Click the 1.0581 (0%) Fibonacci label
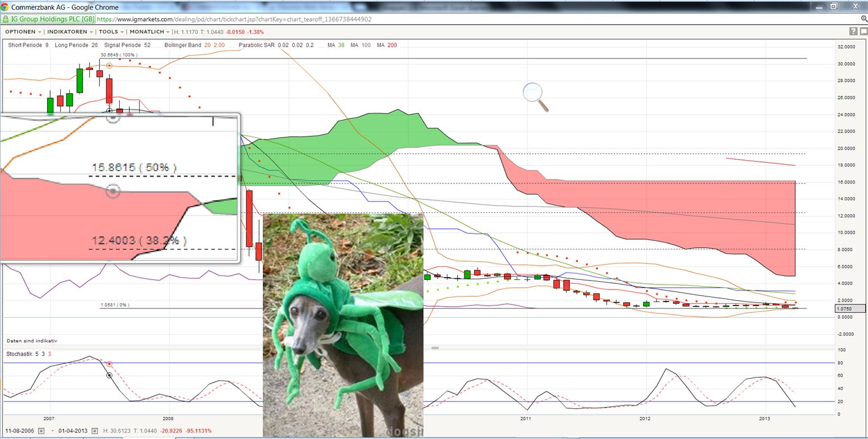This screenshot has height=439, width=868. click(115, 305)
